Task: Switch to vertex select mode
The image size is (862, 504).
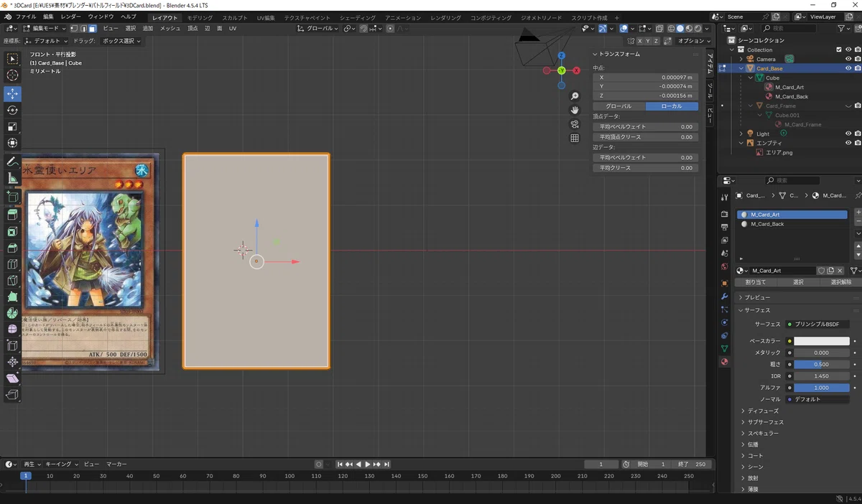Action: [x=74, y=28]
